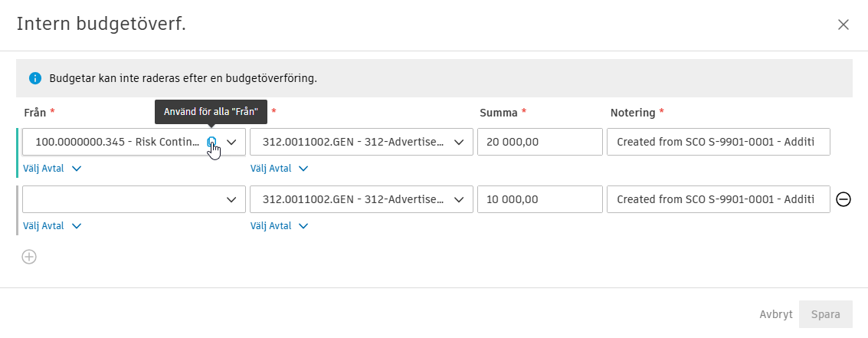
Task: Click the apply-to-all "Från" copy icon
Action: pyautogui.click(x=211, y=142)
